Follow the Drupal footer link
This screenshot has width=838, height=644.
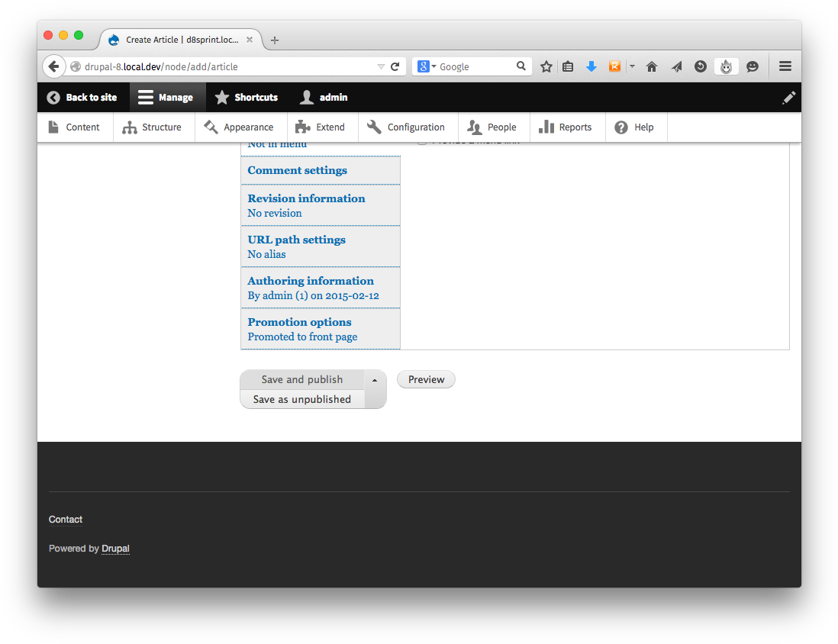pos(115,549)
